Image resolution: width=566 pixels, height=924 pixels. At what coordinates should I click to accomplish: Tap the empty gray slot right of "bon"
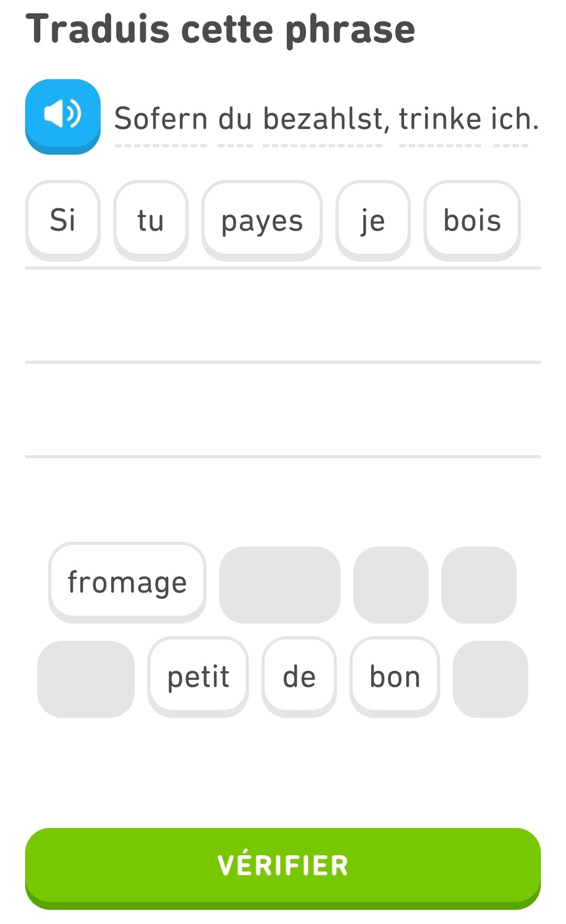tap(490, 679)
